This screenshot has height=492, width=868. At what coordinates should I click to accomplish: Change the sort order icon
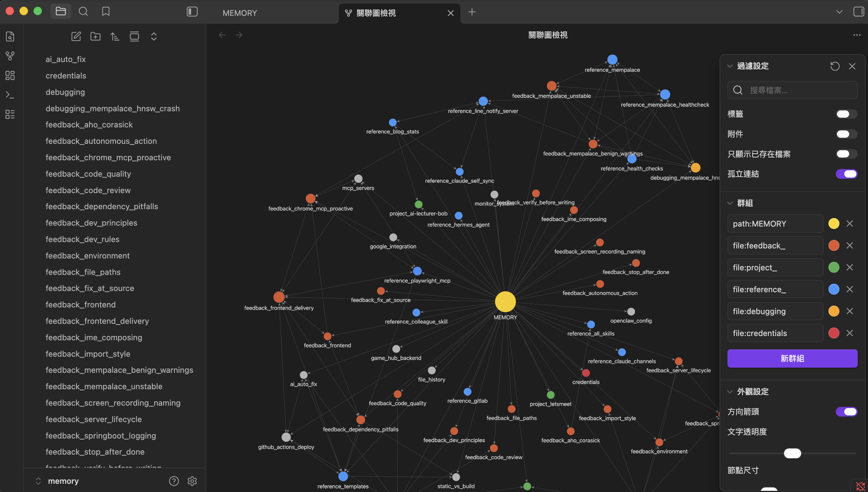[115, 36]
